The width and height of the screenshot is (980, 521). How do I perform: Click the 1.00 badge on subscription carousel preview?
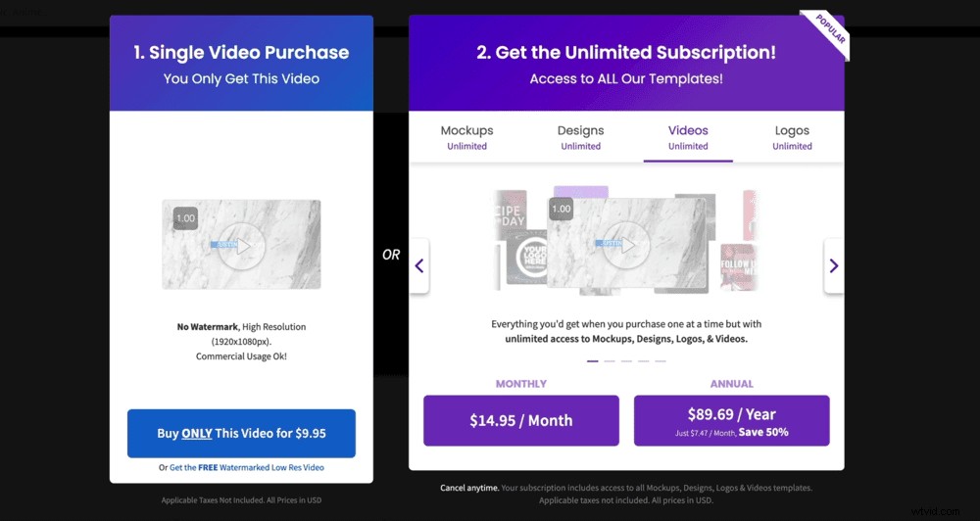[x=561, y=209]
